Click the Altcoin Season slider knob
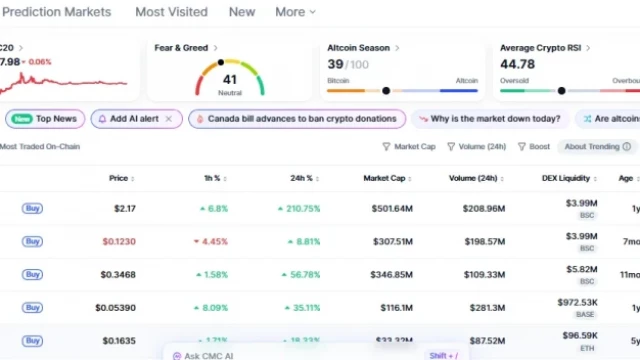The height and width of the screenshot is (360, 640). tap(386, 91)
